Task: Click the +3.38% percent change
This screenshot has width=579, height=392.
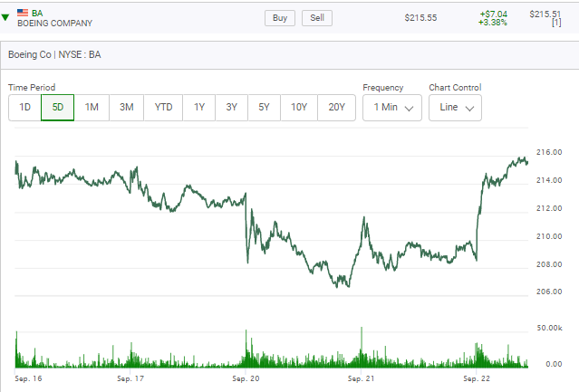Action: pos(493,23)
